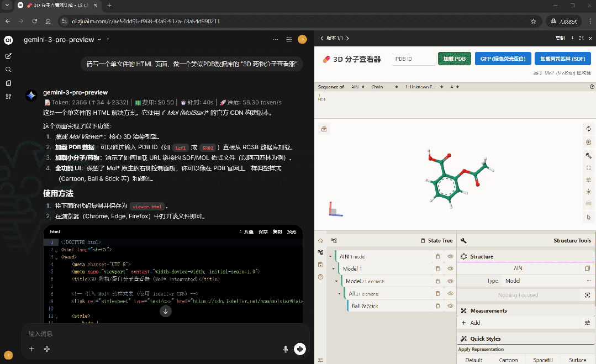Focus the PDB ID input field

click(x=414, y=59)
